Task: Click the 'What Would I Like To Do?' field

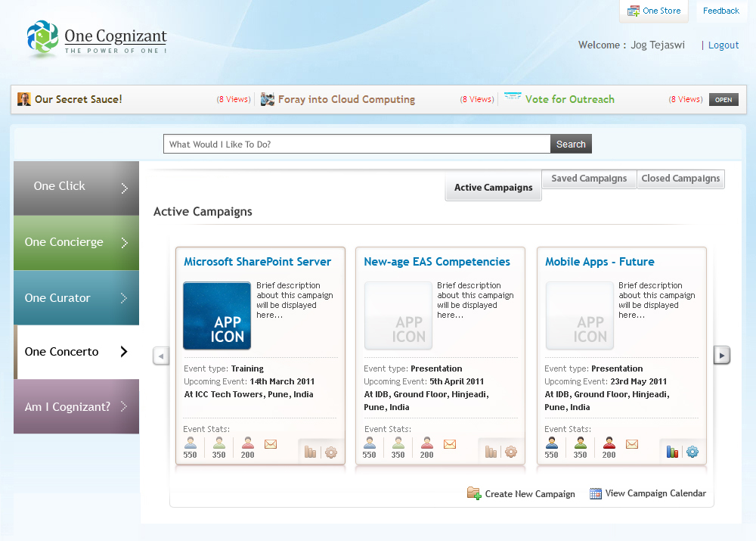Action: pos(356,145)
